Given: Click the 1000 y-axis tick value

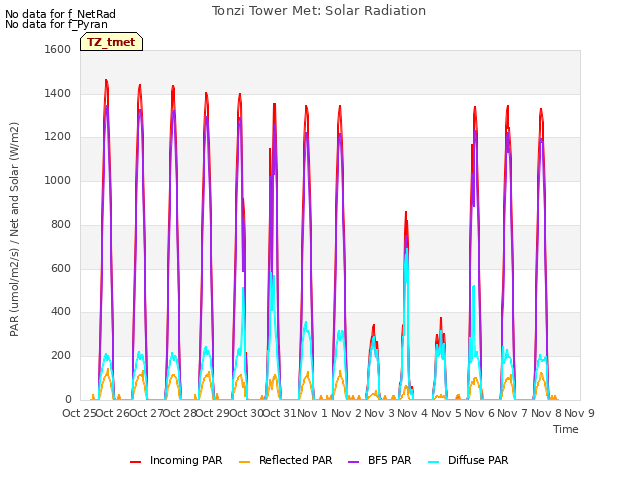Looking at the screenshot, I should click(58, 180).
